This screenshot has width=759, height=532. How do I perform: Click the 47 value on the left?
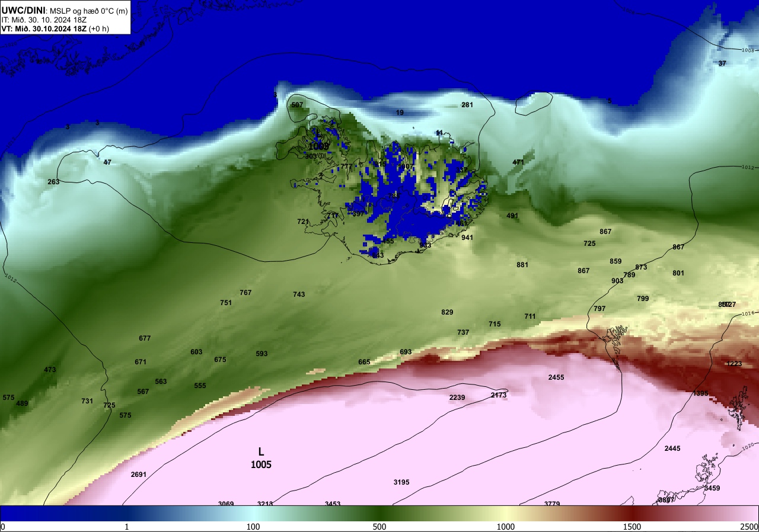tap(107, 162)
